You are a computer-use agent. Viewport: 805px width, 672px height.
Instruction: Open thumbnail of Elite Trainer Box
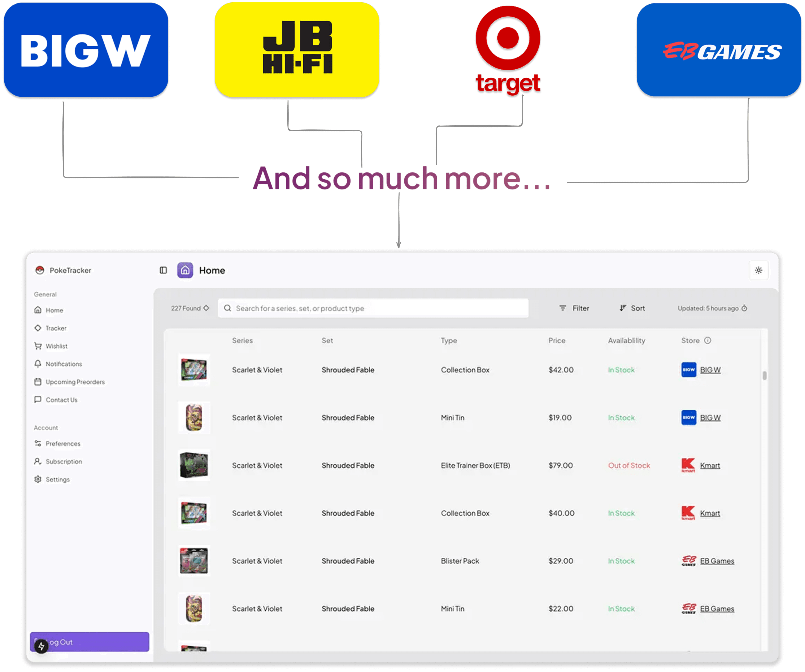(194, 465)
